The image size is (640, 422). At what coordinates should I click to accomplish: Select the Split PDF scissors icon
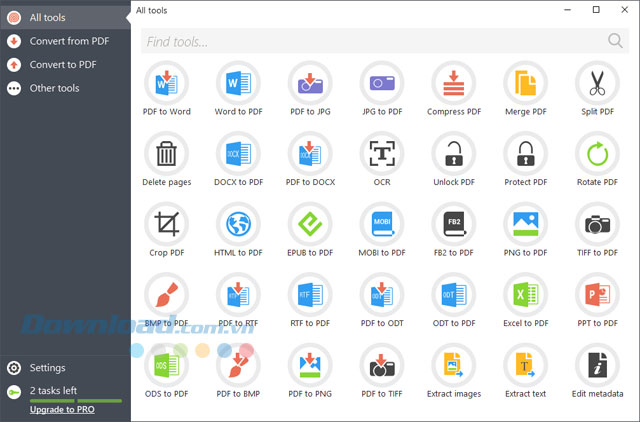pyautogui.click(x=598, y=83)
